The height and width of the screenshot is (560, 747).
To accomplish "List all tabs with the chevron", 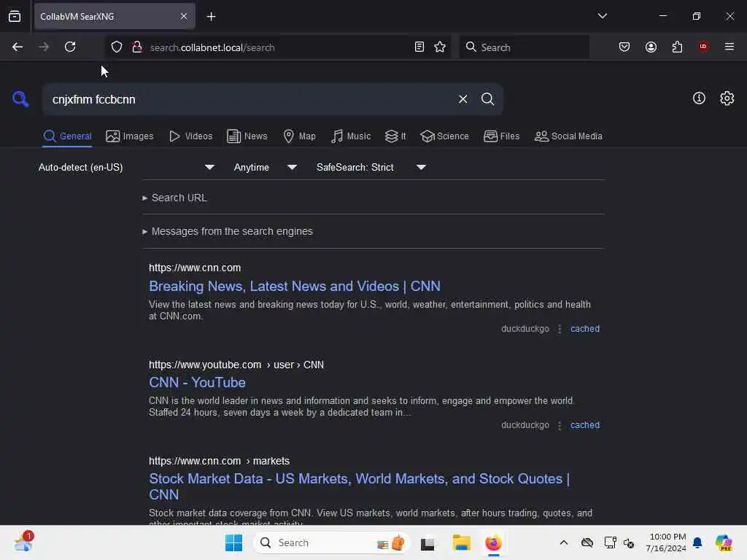I will [602, 16].
